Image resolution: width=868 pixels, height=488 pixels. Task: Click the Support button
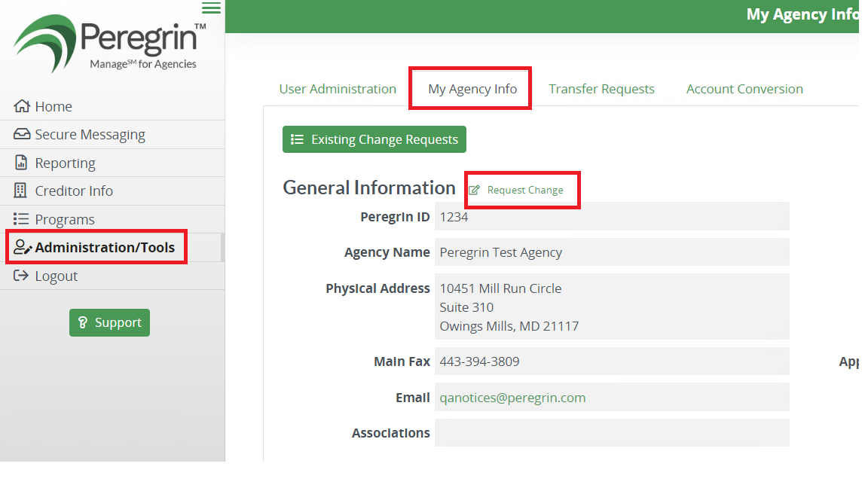pyautogui.click(x=109, y=322)
